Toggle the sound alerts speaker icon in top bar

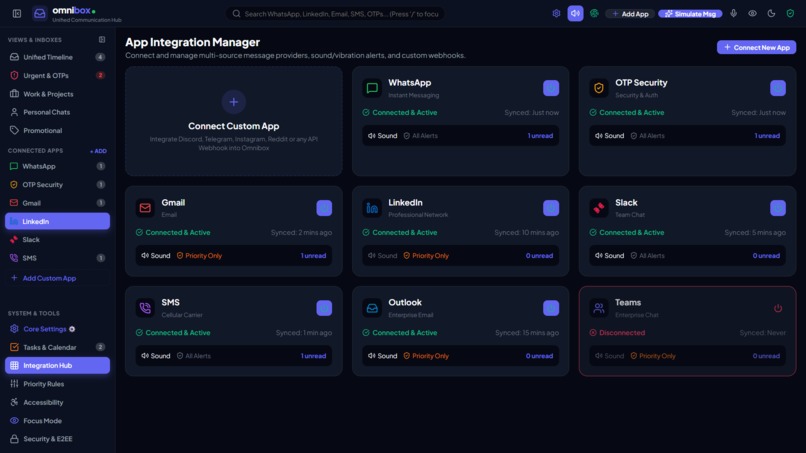coord(575,13)
